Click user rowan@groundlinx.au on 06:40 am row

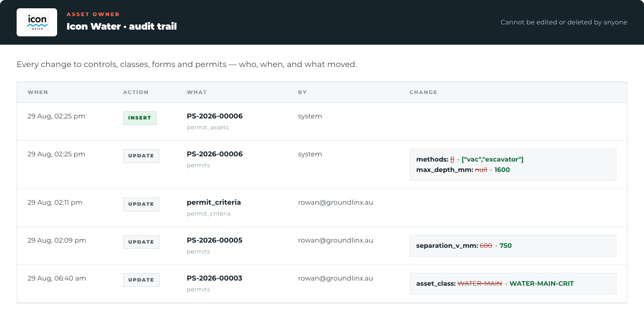click(336, 278)
